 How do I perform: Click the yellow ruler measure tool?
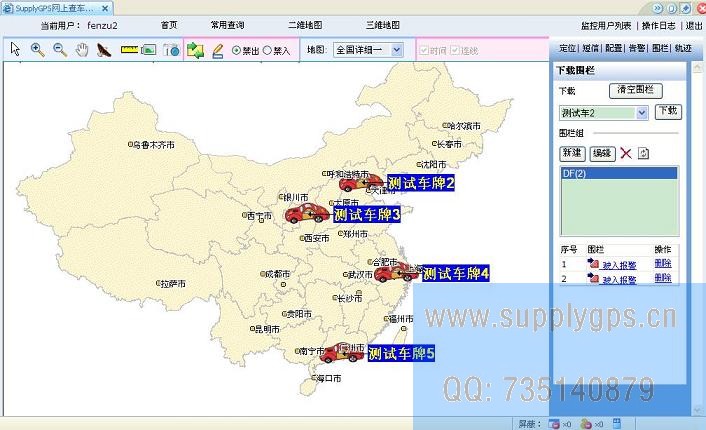[x=128, y=48]
